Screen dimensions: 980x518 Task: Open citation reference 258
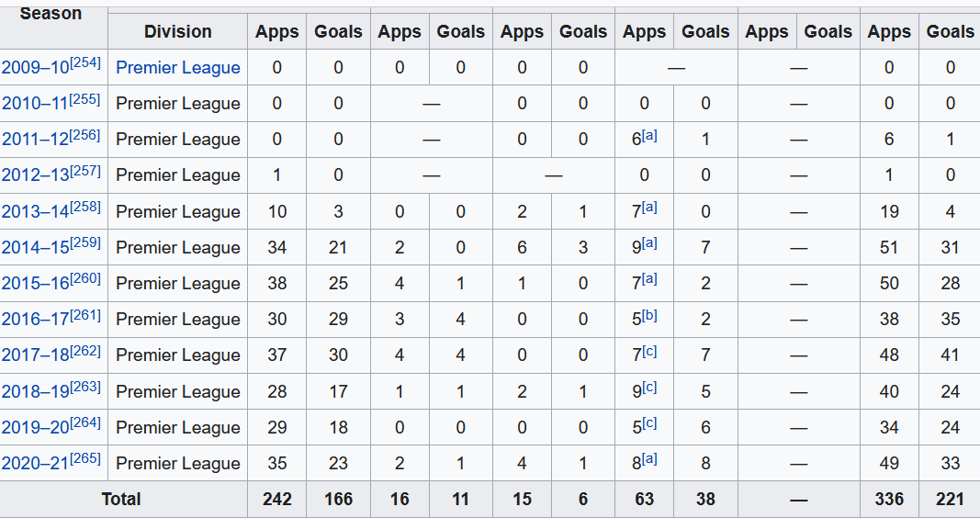85,207
